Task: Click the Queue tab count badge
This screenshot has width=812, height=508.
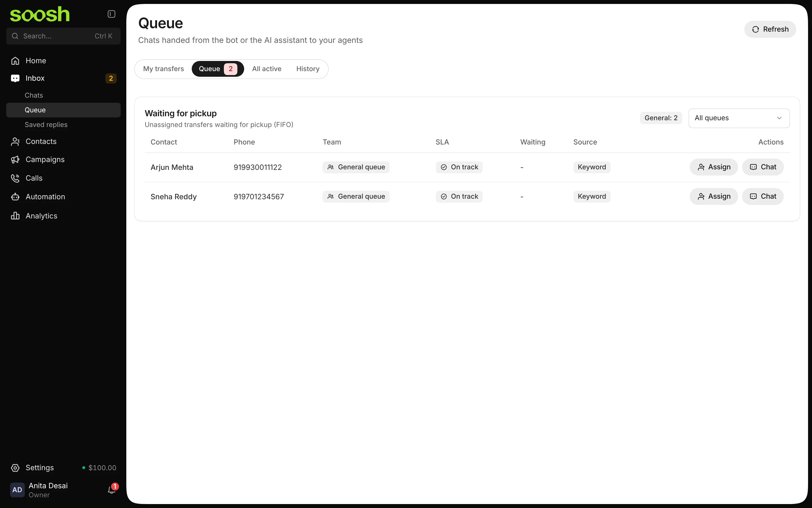Action: click(231, 69)
